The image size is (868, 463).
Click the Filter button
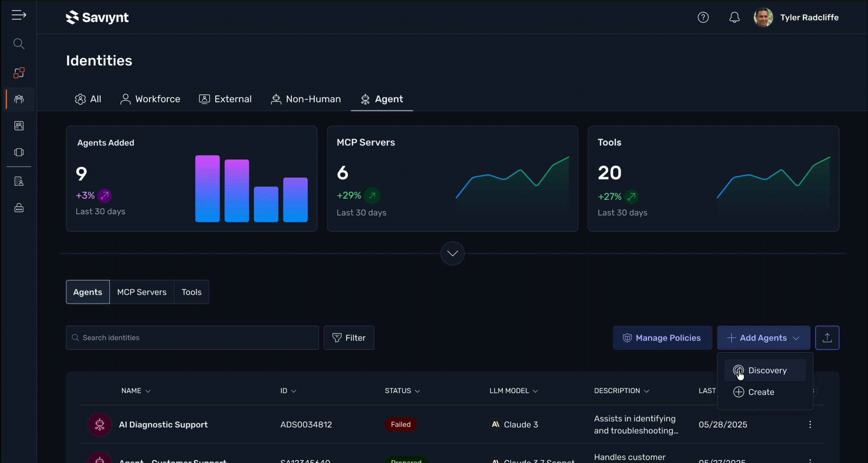tap(349, 338)
